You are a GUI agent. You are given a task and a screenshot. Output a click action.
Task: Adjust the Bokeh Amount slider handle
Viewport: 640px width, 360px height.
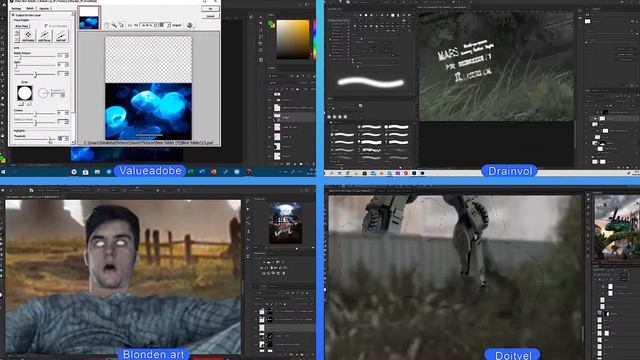click(20, 57)
